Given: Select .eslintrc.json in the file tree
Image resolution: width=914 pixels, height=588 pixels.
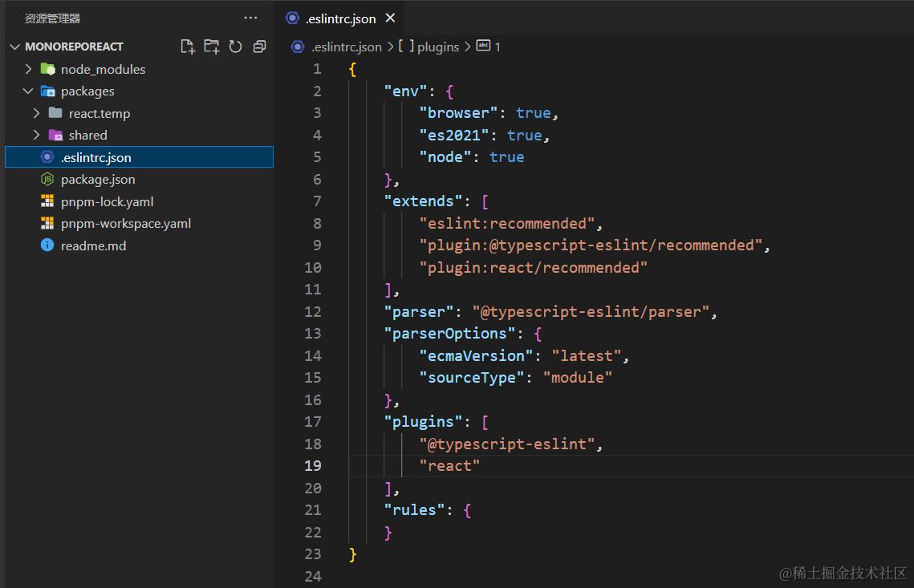Looking at the screenshot, I should coord(140,157).
